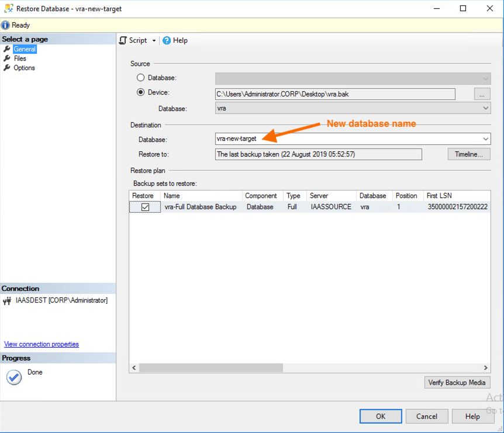Click the device browse ellipsis button

[482, 93]
